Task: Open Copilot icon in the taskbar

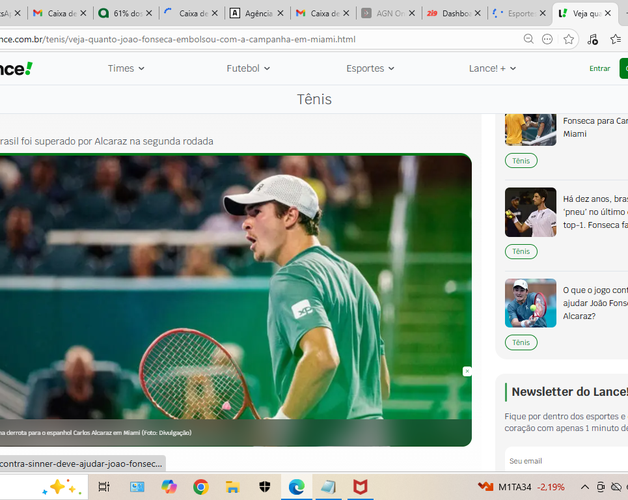Action: tap(169, 487)
